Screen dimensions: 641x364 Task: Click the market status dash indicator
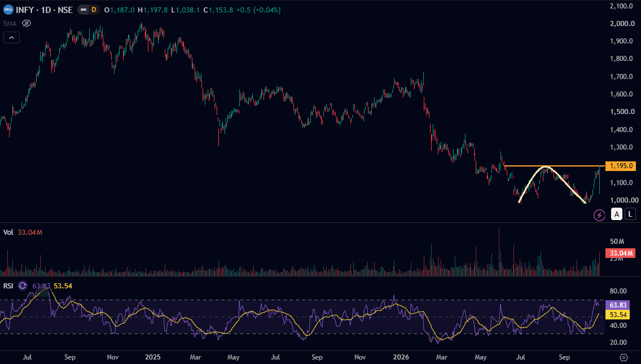tap(84, 10)
